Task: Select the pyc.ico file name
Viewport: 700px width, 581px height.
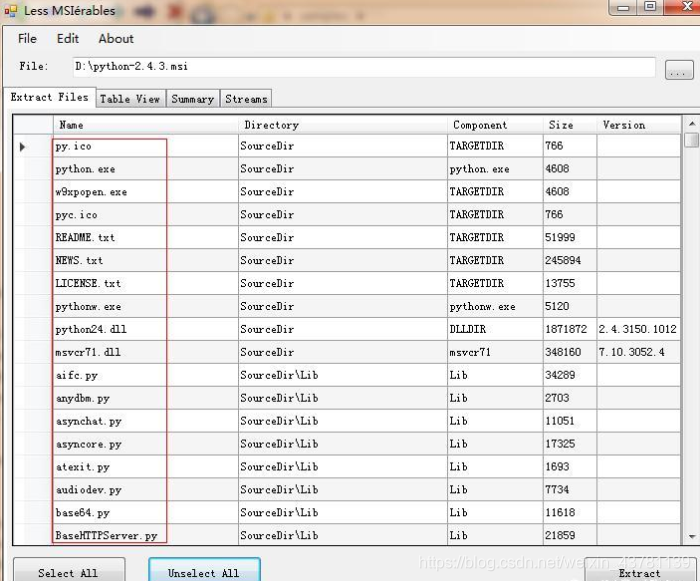Action: coord(76,215)
